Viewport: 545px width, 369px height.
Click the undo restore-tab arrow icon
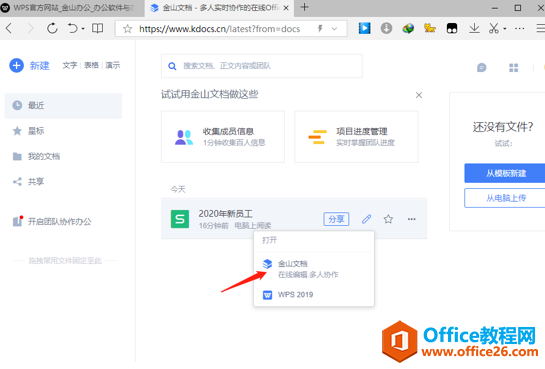click(72, 28)
